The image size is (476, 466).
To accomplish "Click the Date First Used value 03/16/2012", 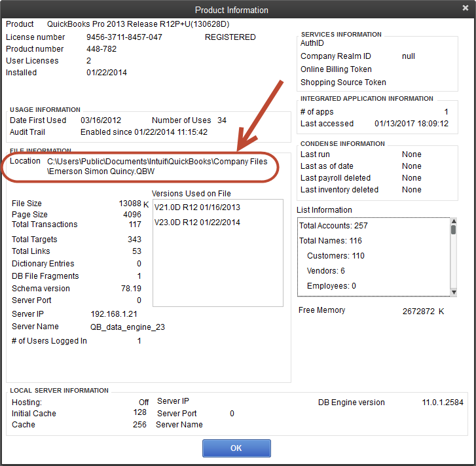I will tap(101, 120).
